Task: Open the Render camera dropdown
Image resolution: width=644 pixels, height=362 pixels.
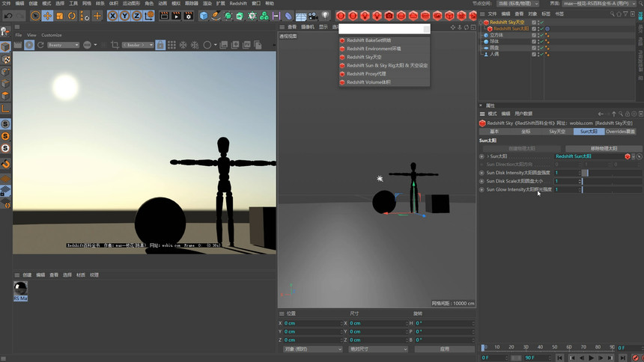Action: [x=138, y=45]
